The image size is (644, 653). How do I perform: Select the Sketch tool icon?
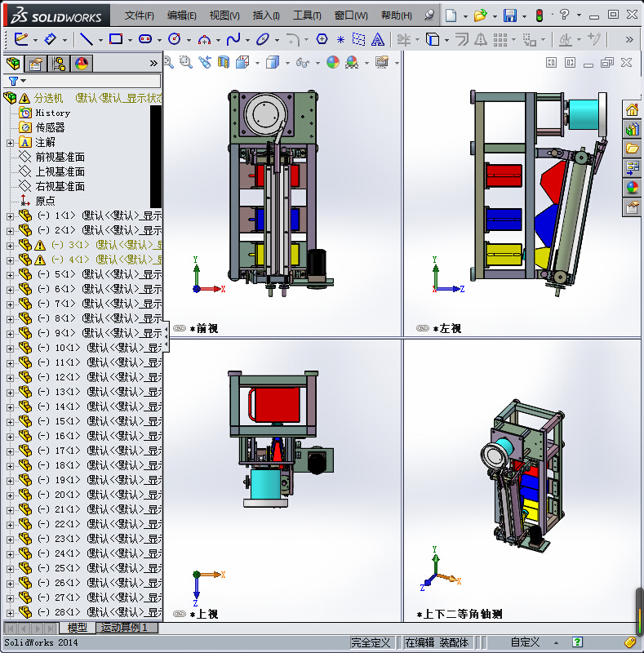(x=21, y=39)
